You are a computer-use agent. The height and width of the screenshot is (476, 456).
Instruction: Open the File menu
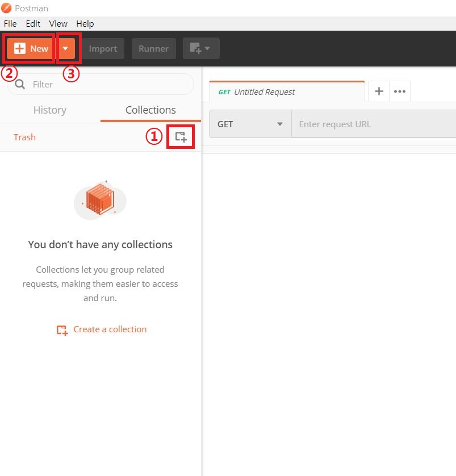click(10, 24)
